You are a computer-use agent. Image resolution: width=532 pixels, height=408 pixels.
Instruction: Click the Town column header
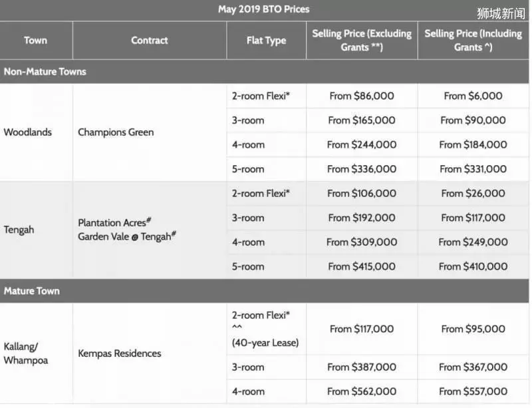click(x=36, y=41)
